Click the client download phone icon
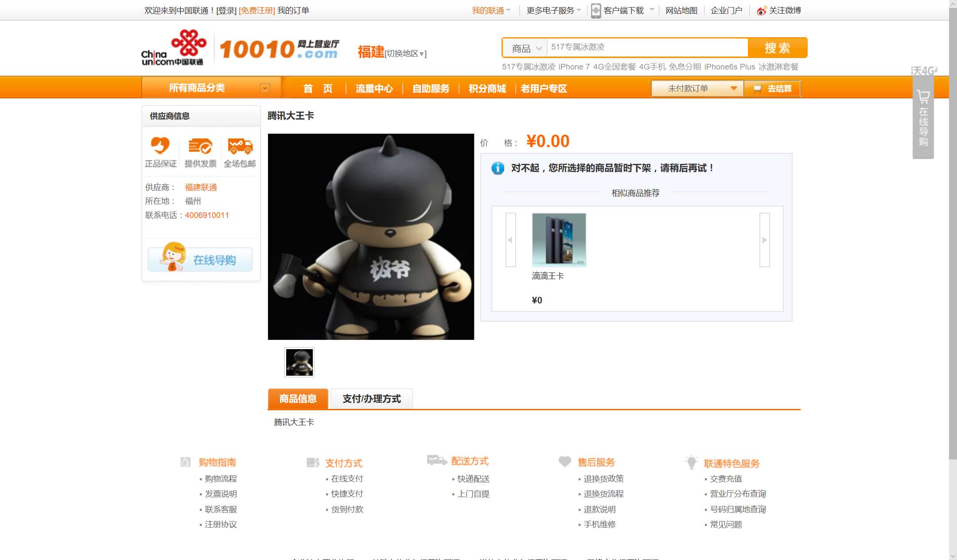This screenshot has width=957, height=560. [596, 11]
